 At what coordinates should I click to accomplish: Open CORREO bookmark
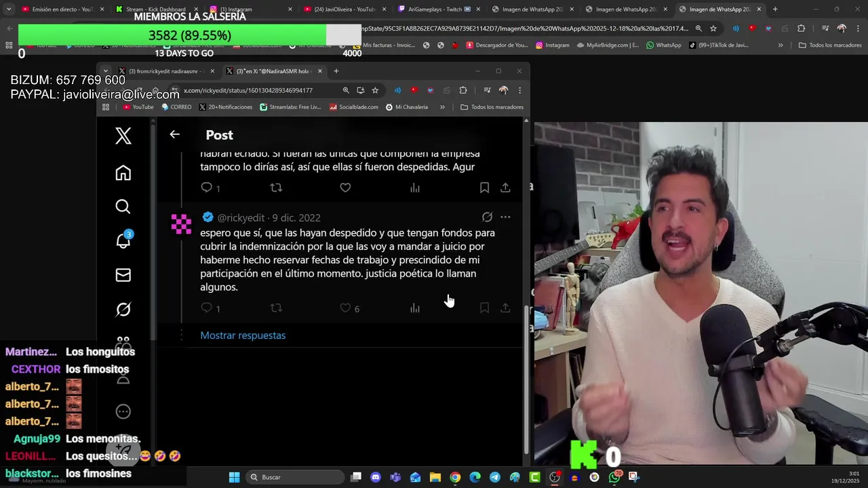pos(176,107)
